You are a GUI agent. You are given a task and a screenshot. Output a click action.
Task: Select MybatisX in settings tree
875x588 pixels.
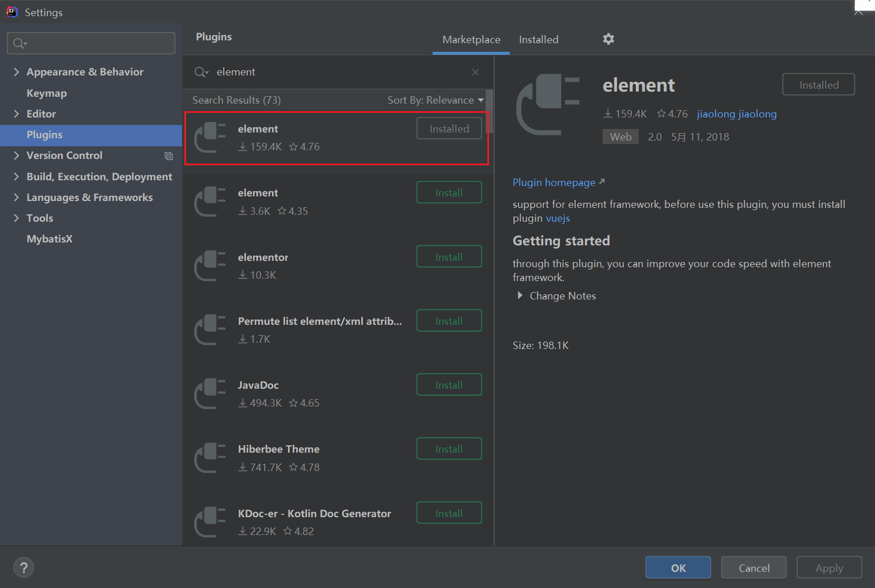tap(50, 239)
